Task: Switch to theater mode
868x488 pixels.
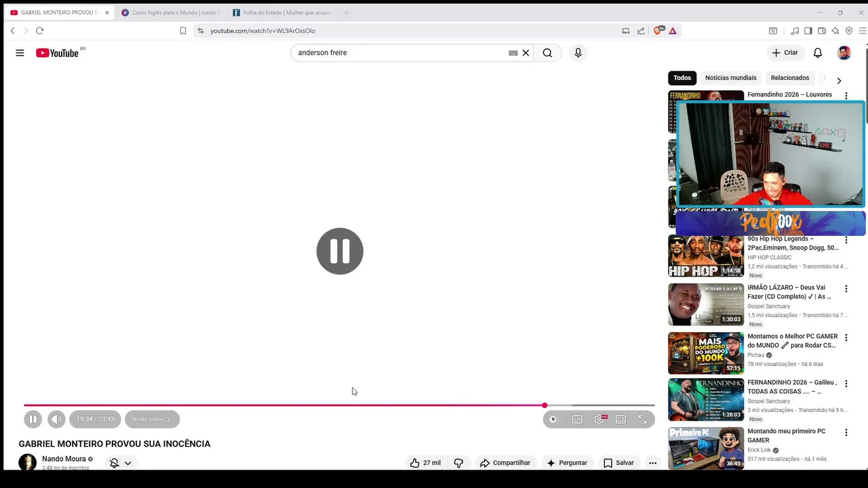Action: tap(620, 420)
